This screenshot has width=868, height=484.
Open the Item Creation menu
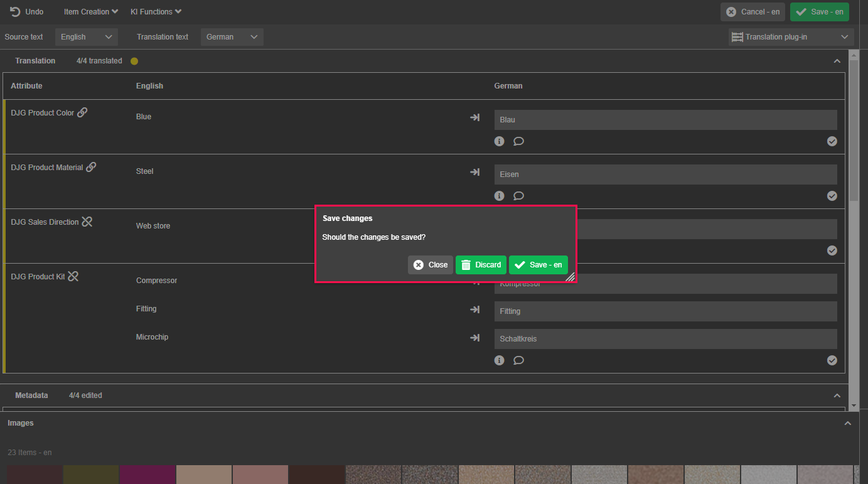tap(90, 12)
